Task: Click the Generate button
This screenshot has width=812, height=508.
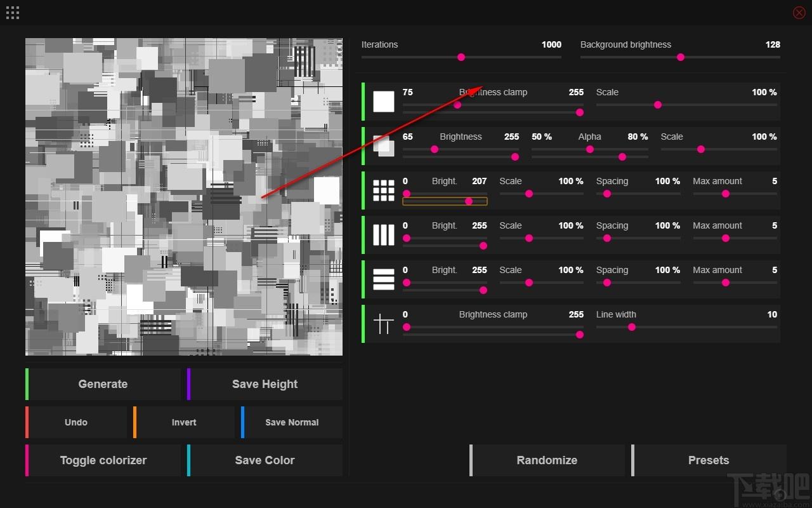Action: 103,384
